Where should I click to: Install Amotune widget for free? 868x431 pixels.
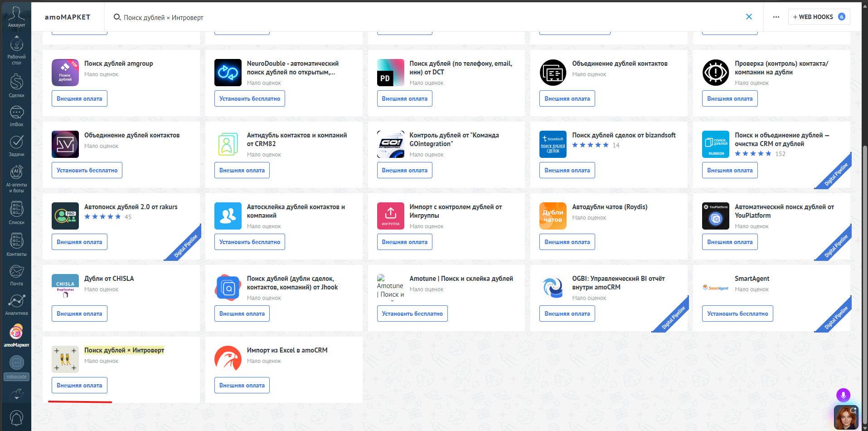coord(412,313)
